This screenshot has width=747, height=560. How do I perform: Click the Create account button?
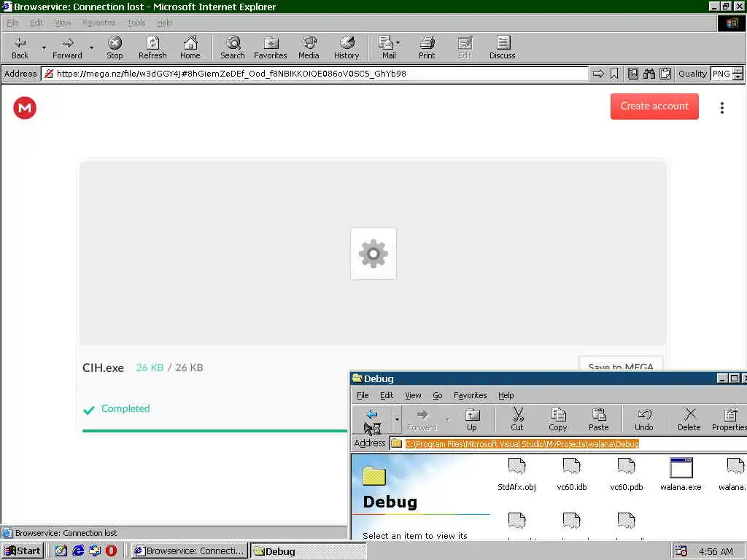coord(654,106)
